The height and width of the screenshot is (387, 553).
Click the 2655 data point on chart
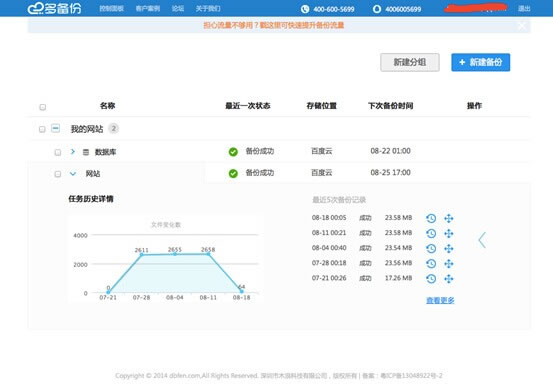[x=175, y=254]
